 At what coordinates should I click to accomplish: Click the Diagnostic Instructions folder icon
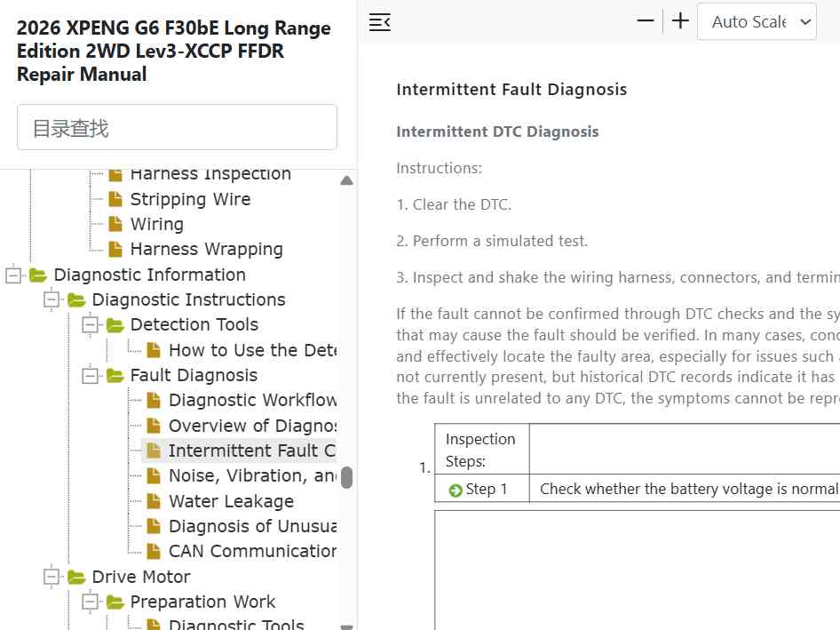tap(76, 300)
